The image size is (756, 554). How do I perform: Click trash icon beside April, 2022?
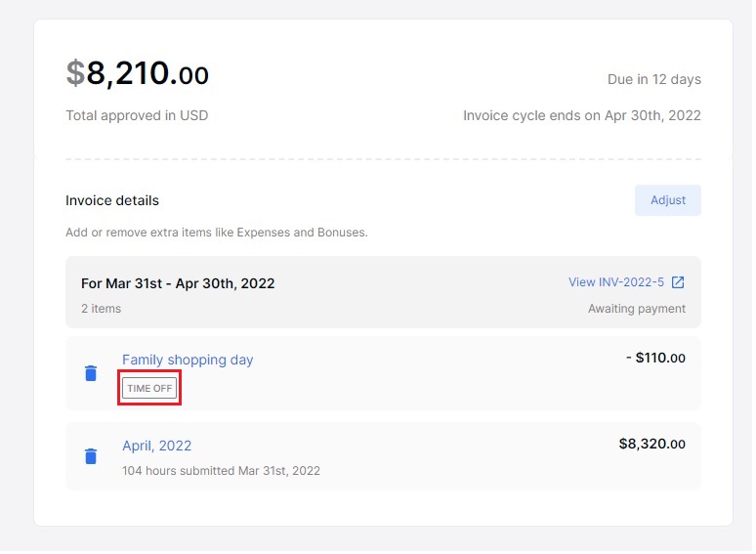[91, 456]
